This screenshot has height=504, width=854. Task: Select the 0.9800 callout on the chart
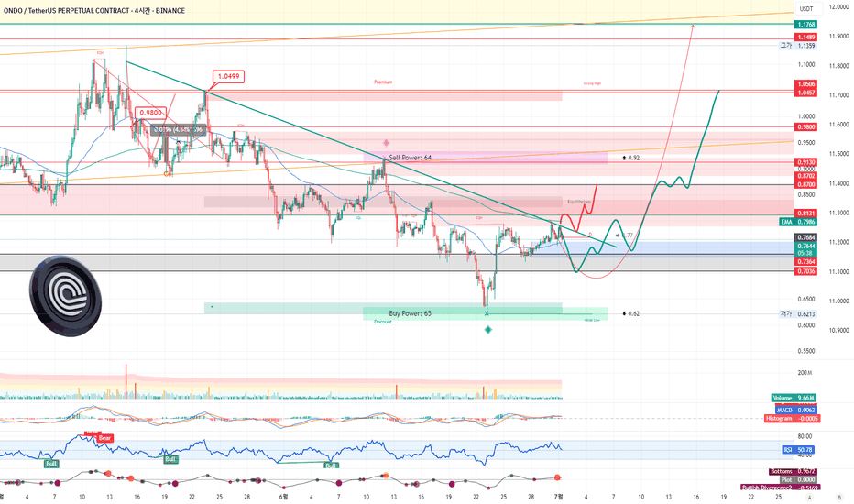150,112
